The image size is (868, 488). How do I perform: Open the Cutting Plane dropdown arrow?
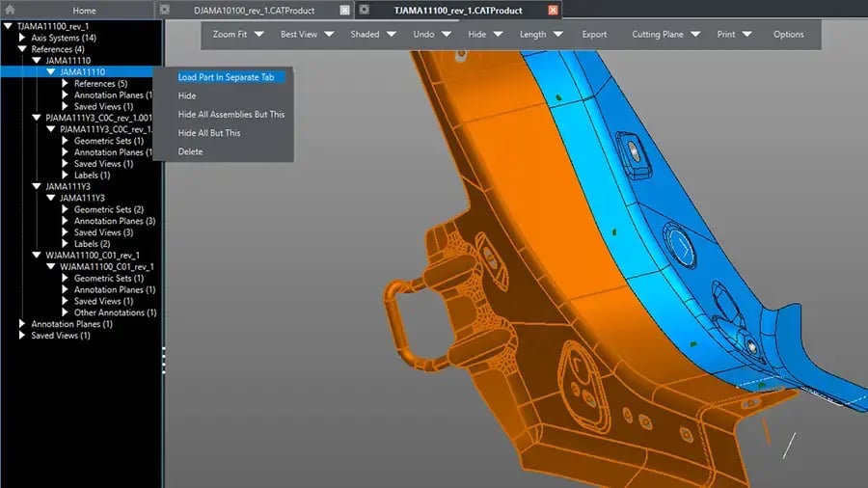pos(695,35)
